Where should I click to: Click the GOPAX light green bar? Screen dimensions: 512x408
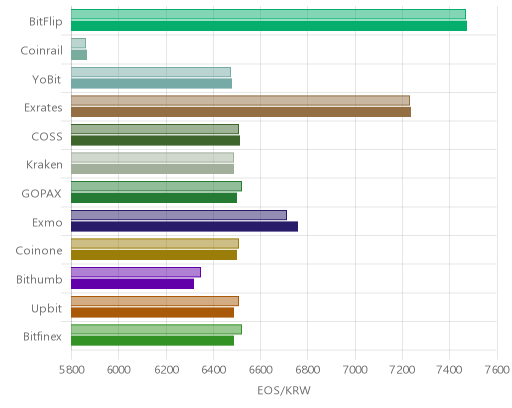point(156,186)
